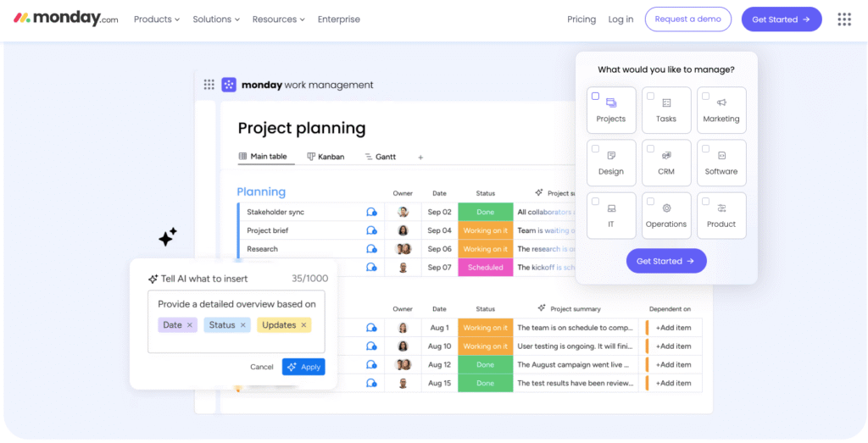Click the Planning group title
This screenshot has width=868, height=443.
(x=261, y=192)
